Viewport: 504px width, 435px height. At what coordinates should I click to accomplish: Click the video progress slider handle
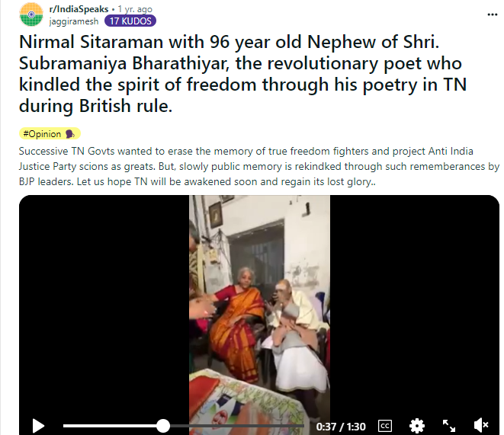163,426
